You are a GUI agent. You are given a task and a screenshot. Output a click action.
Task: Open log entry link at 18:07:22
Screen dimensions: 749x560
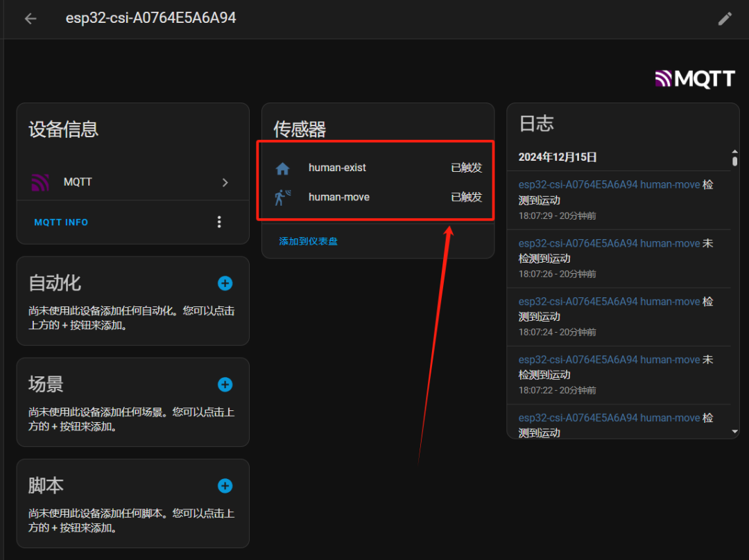click(609, 360)
